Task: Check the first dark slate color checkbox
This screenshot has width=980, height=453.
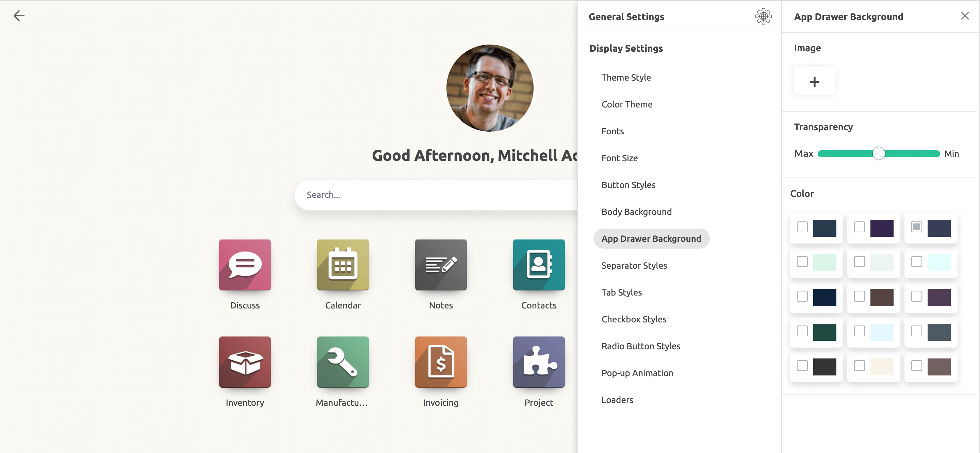Action: click(x=802, y=227)
